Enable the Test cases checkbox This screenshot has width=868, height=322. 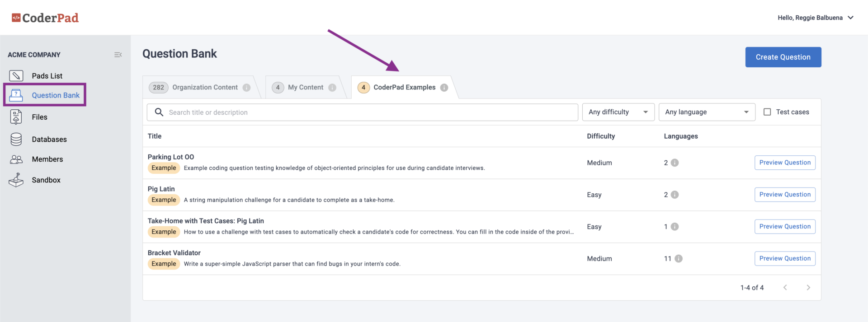(x=767, y=112)
